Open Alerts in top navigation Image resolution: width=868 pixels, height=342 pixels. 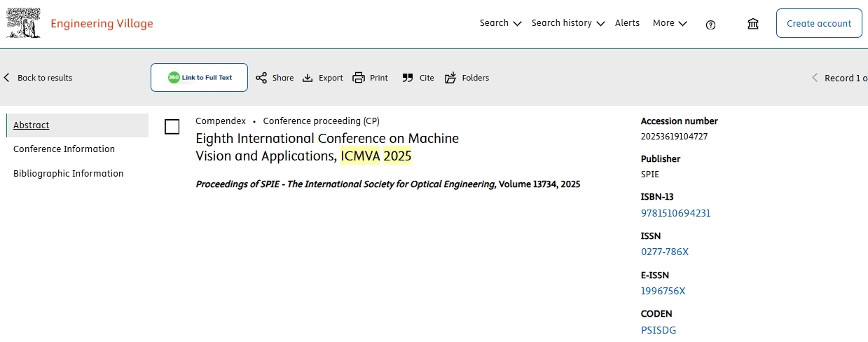click(627, 23)
